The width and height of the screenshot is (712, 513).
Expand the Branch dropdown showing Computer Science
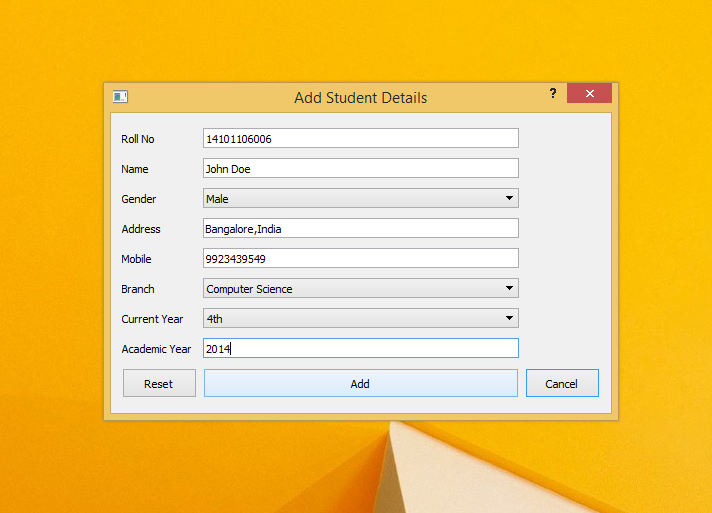(360, 289)
